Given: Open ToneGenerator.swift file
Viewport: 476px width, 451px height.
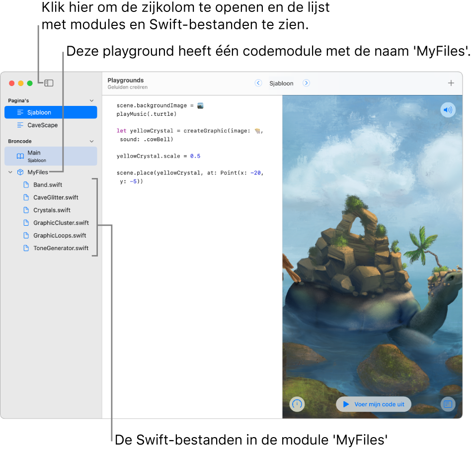Looking at the screenshot, I should [61, 248].
